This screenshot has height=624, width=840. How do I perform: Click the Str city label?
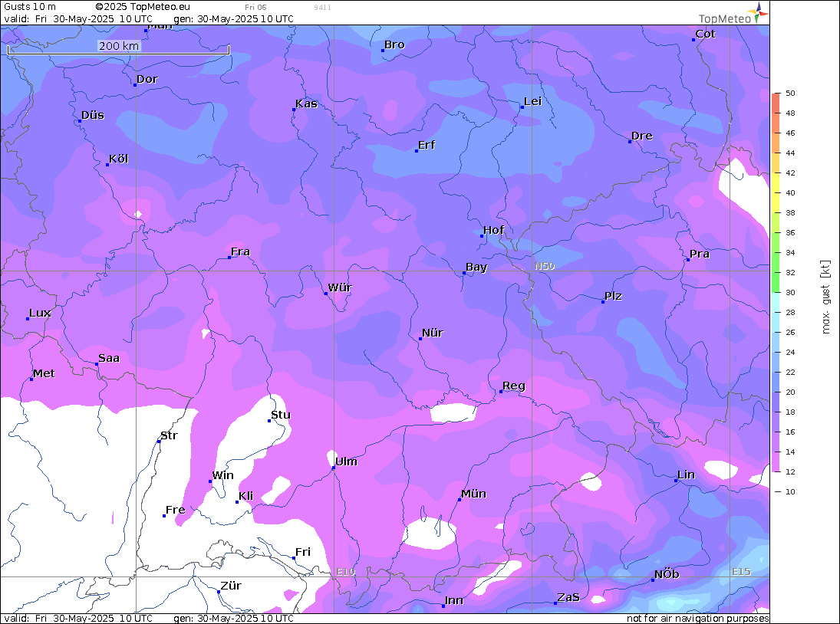[169, 435]
